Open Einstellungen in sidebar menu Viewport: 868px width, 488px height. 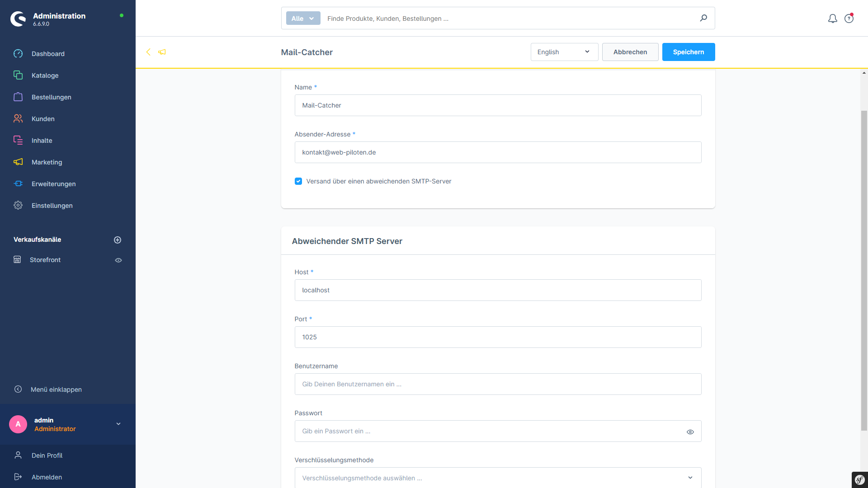pos(52,206)
